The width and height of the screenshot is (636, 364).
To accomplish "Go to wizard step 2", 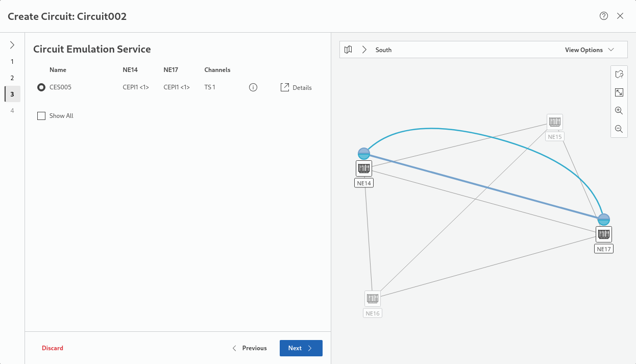I will (x=12, y=78).
